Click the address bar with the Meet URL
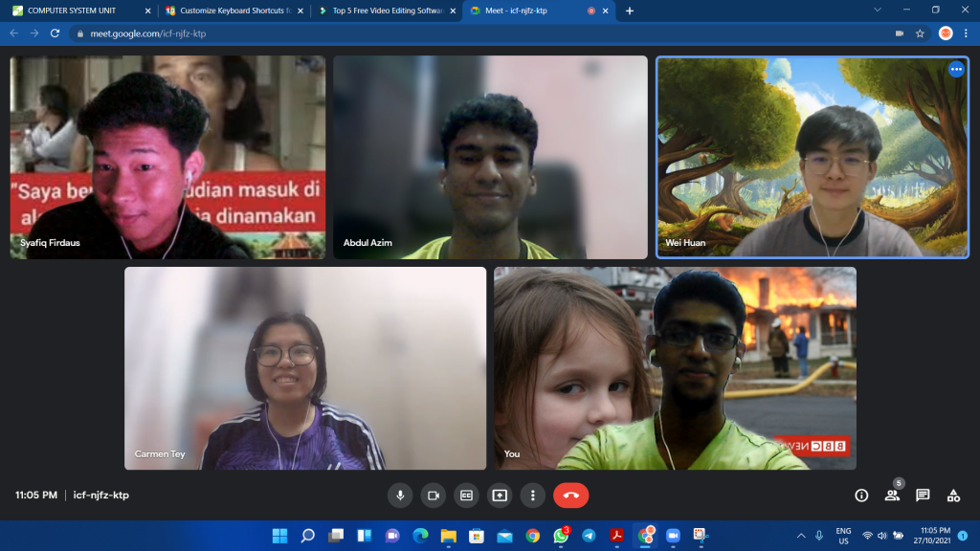The image size is (980, 551). point(479,33)
